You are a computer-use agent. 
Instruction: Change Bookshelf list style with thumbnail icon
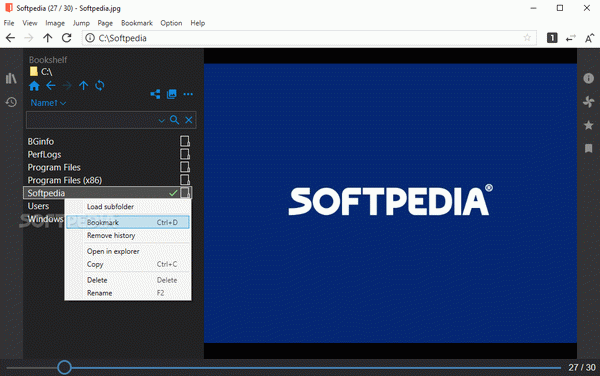[x=172, y=94]
